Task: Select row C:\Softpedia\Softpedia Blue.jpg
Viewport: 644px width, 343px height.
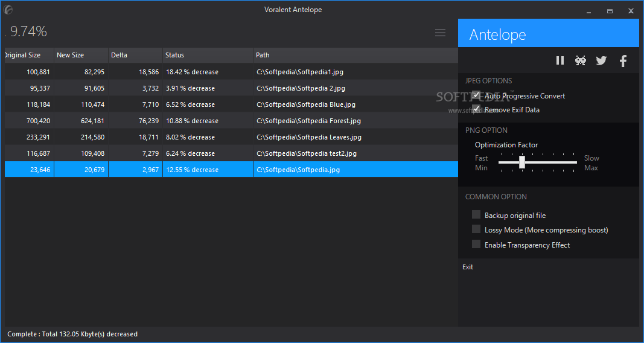Action: [x=231, y=104]
